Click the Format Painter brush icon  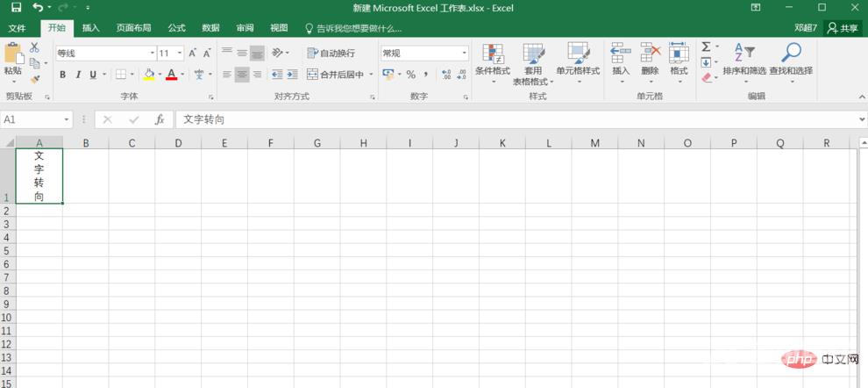[35, 79]
